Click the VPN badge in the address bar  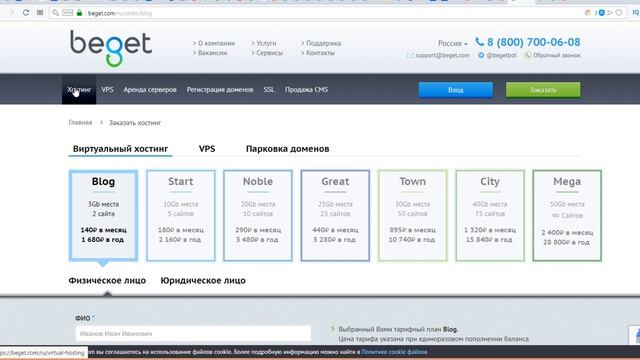pyautogui.click(x=67, y=13)
